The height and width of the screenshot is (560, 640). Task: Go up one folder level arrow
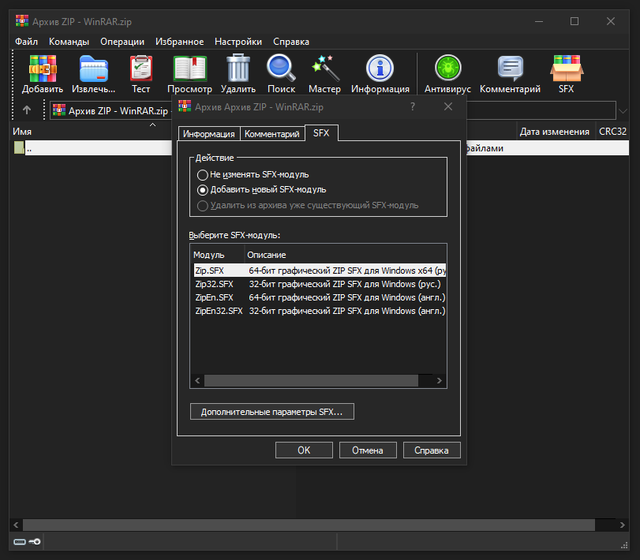coord(27,110)
